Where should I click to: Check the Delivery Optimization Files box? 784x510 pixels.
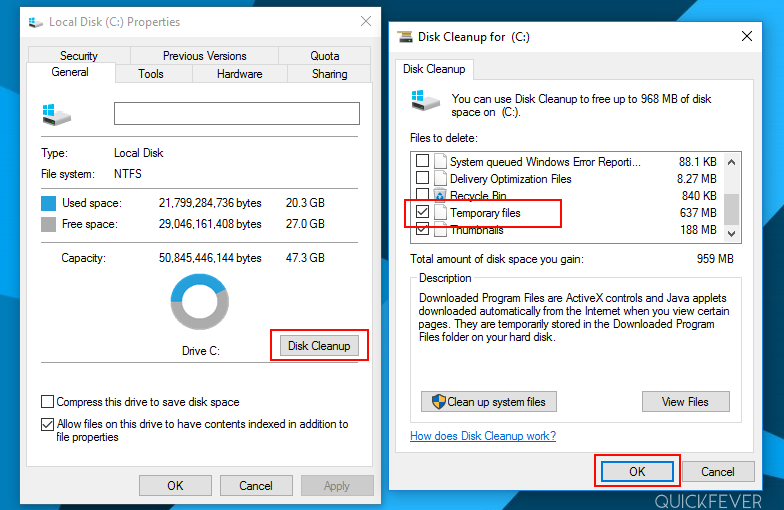click(422, 178)
